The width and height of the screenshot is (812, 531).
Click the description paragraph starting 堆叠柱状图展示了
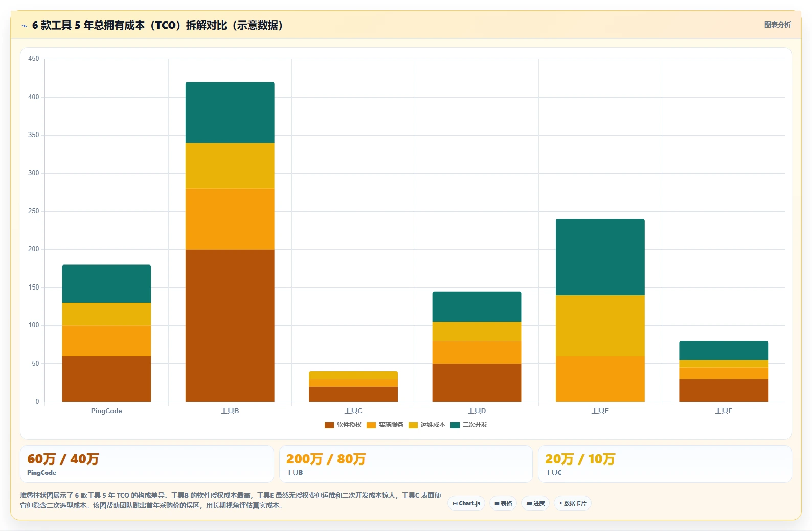tap(230, 500)
